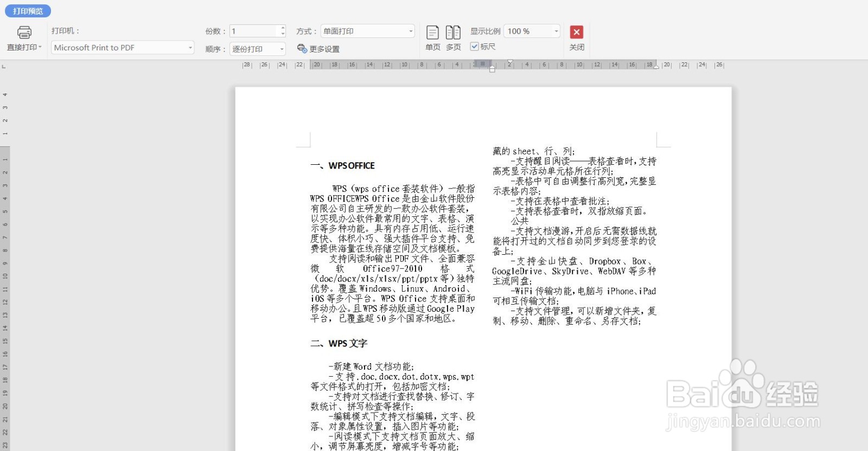The image size is (868, 451).
Task: Open the 逐份打印 order dropdown
Action: point(258,49)
